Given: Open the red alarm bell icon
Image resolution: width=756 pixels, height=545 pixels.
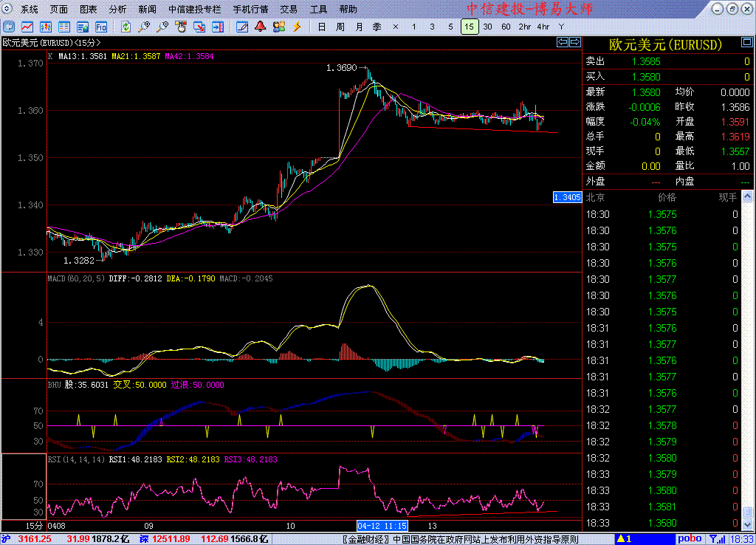Looking at the screenshot, I should pos(260,27).
